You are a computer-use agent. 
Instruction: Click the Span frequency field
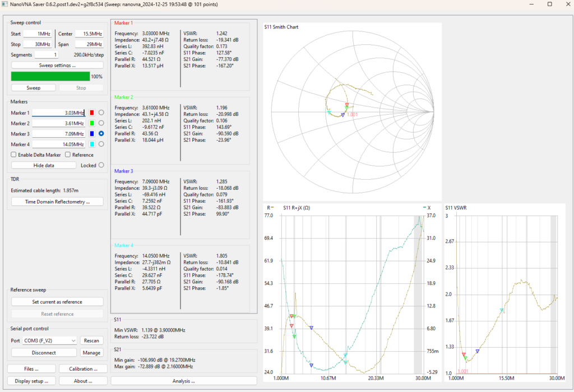coord(89,44)
